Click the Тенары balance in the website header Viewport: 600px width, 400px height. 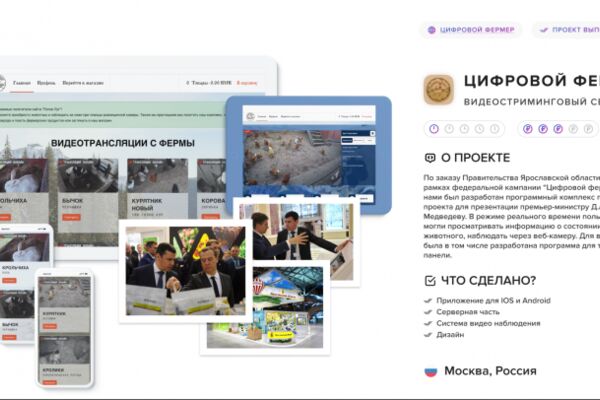pos(209,83)
